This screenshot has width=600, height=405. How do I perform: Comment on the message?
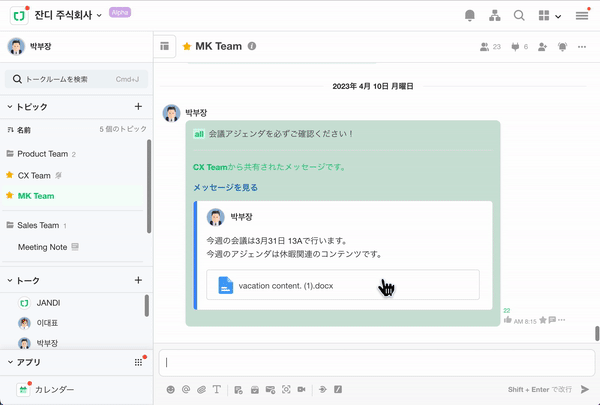click(x=552, y=320)
